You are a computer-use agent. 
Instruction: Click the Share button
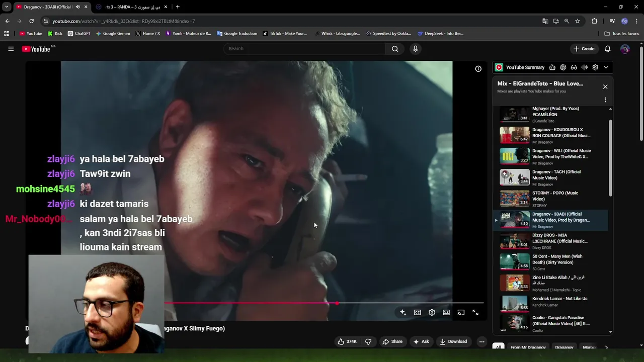pyautogui.click(x=392, y=341)
